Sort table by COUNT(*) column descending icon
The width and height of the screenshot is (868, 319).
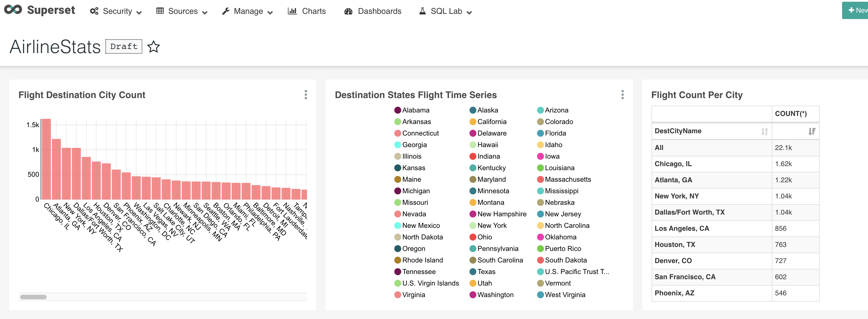812,131
